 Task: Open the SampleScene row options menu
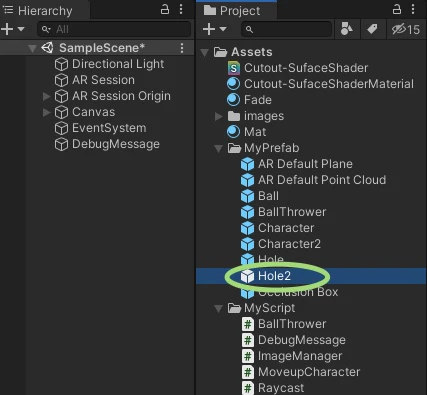click(x=182, y=48)
